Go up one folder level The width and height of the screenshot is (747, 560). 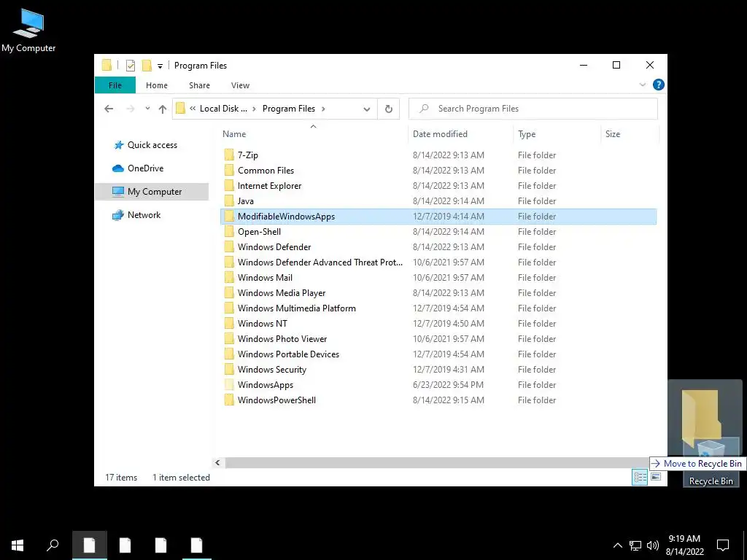pyautogui.click(x=163, y=109)
